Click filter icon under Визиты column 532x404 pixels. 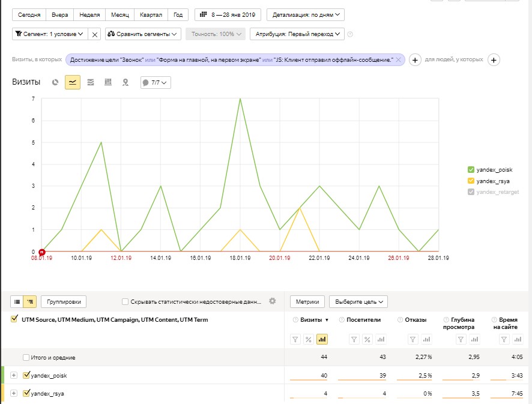click(x=295, y=340)
